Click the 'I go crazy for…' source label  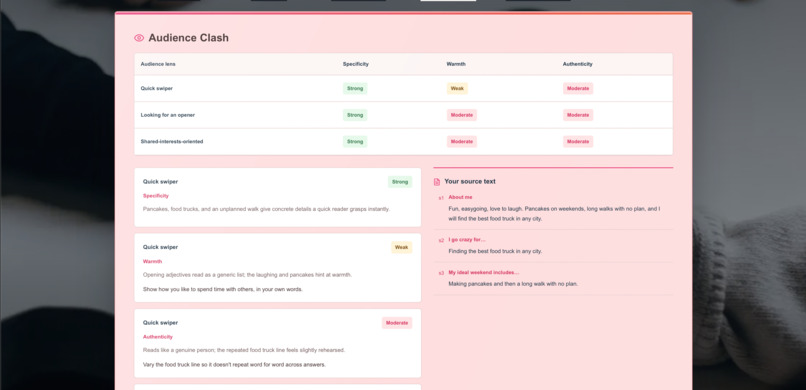click(467, 240)
